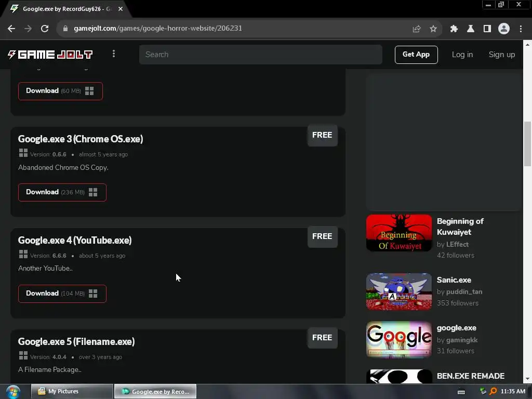Click the browser forward arrow
Image resolution: width=532 pixels, height=399 pixels.
tap(28, 29)
